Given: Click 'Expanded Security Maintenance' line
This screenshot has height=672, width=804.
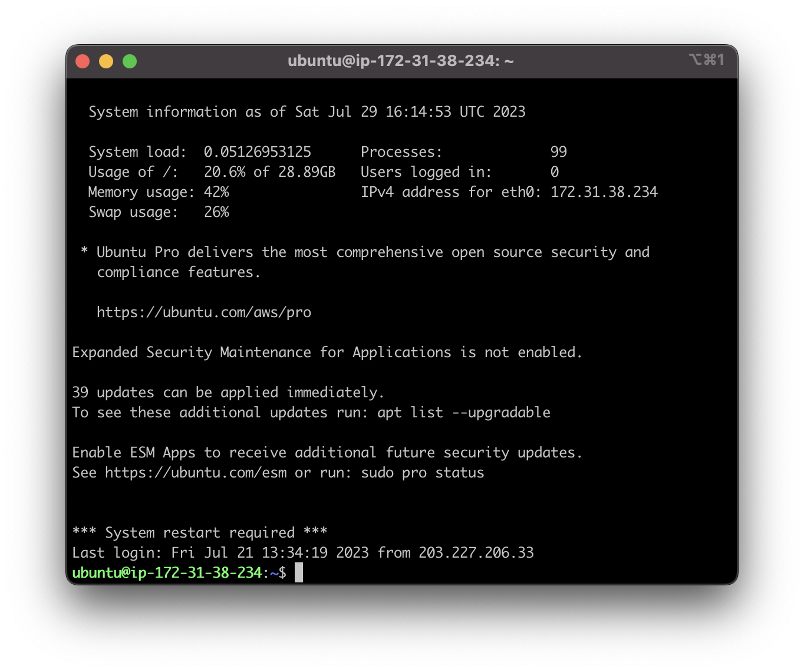Looking at the screenshot, I should click(x=327, y=353).
